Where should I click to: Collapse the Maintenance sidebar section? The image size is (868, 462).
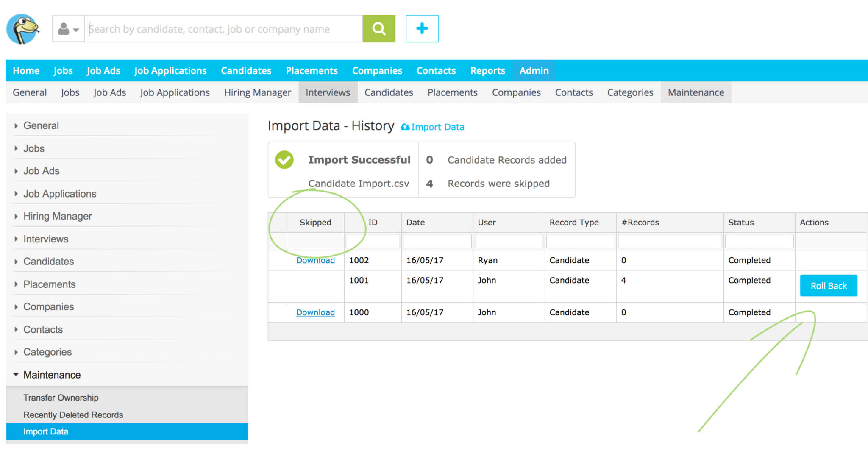click(52, 375)
